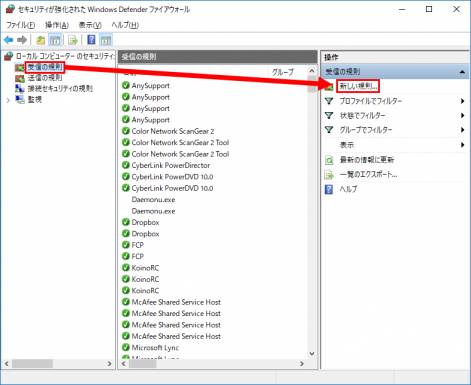Select 送信の規則 in the tree
The height and width of the screenshot is (385, 471).
coord(45,78)
